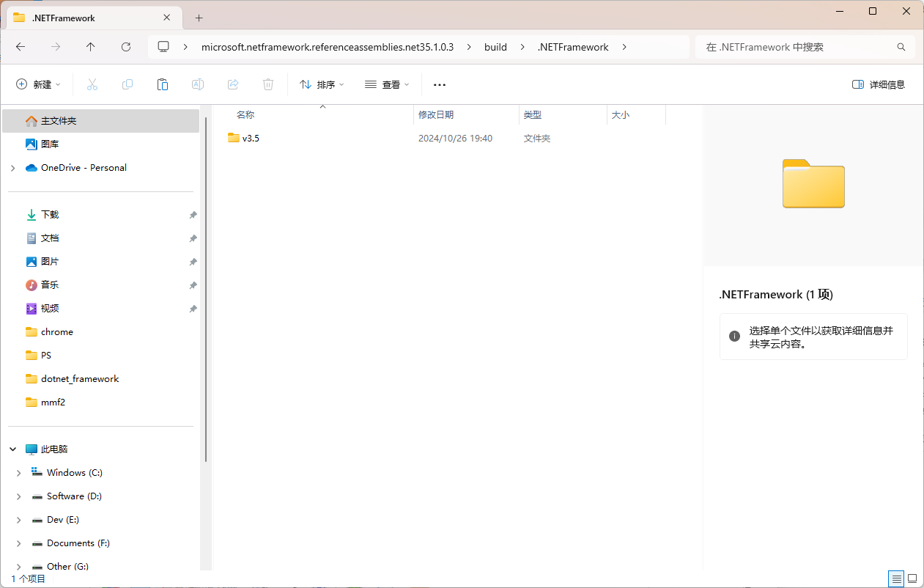Expand the Documents (F:) drive node

(19, 543)
